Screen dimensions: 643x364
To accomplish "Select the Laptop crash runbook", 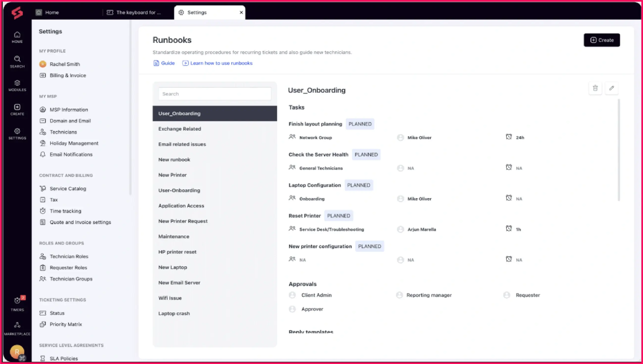I will click(174, 313).
